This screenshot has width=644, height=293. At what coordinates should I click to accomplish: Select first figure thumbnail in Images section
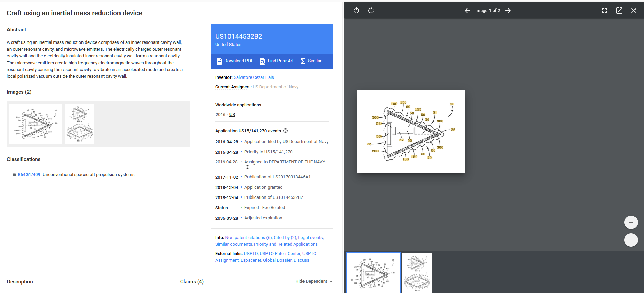point(36,124)
